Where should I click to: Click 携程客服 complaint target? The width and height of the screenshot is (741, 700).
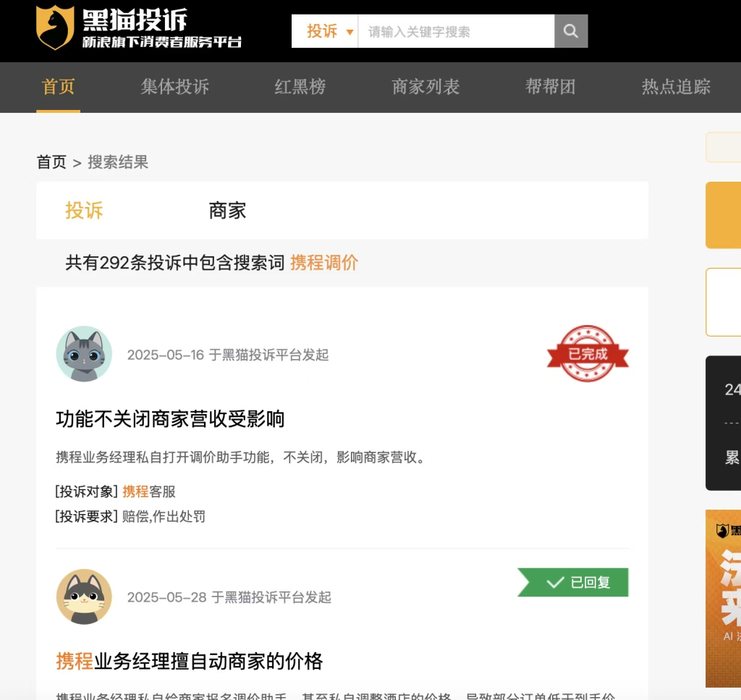tap(149, 492)
